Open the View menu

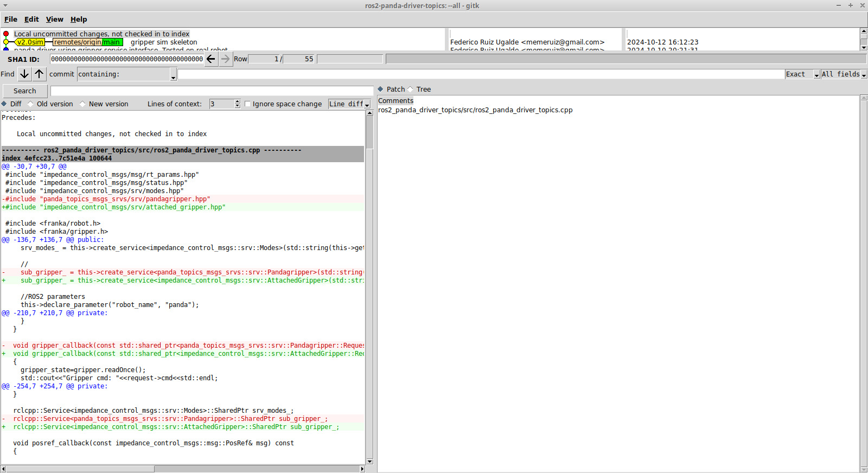pos(54,20)
